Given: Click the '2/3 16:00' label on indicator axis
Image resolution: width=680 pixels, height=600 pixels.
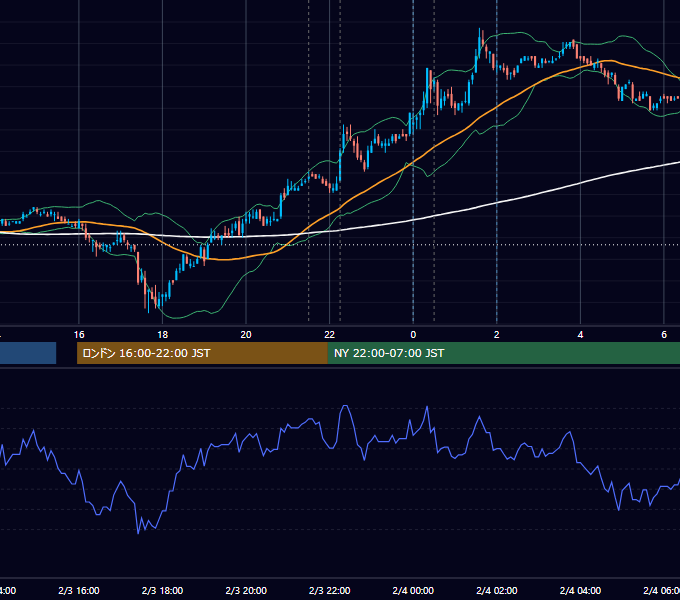Looking at the screenshot, I should 79,590.
